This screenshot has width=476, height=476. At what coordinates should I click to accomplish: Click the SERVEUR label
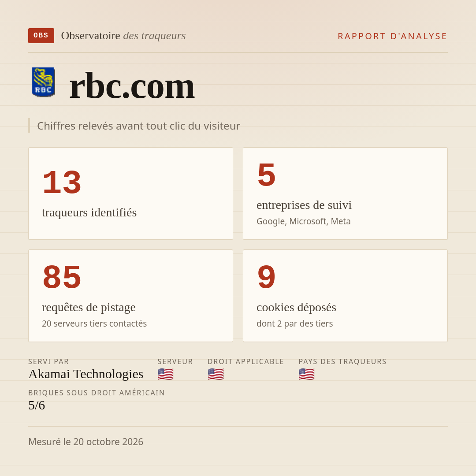click(175, 361)
